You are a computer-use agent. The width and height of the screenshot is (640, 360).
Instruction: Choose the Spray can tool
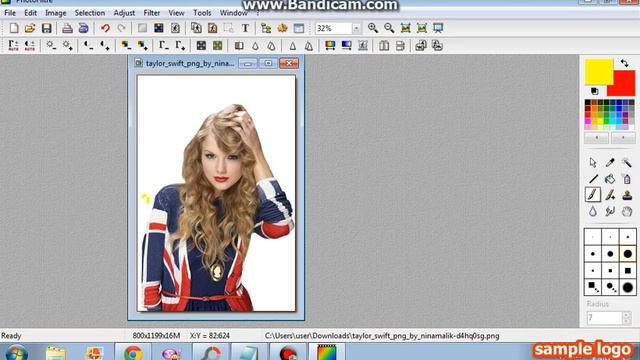point(627,179)
